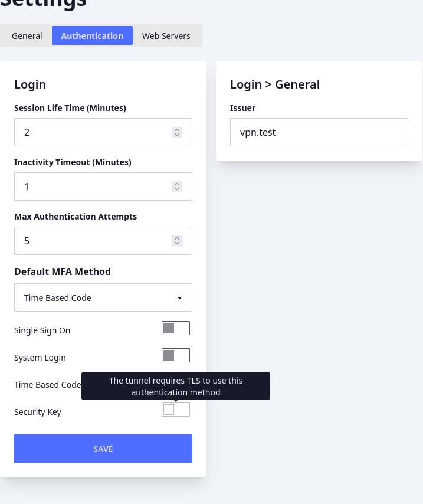Switch to the General tab
423x504 pixels.
click(27, 35)
